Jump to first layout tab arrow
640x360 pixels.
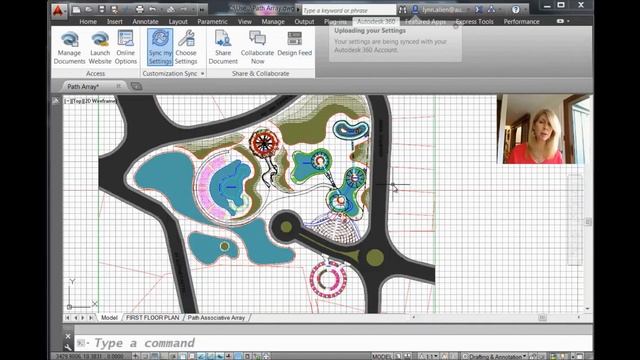(68, 318)
